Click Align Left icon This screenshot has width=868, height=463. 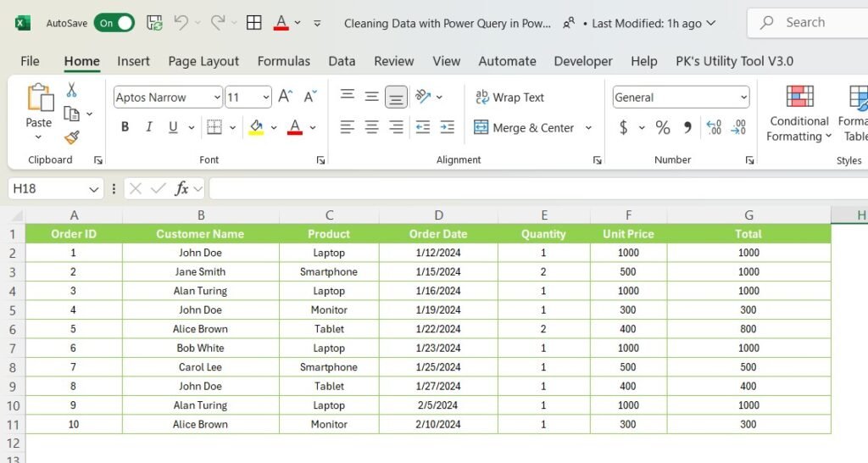pyautogui.click(x=347, y=127)
